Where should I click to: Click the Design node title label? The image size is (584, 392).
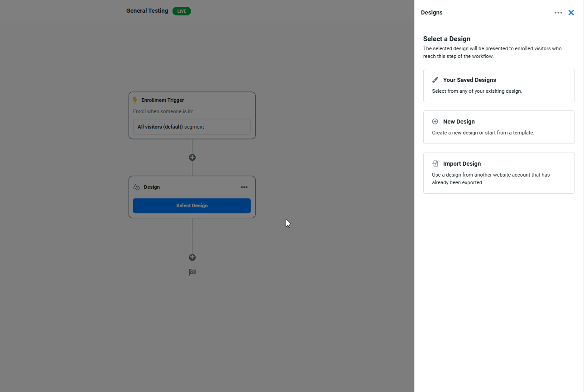[152, 187]
